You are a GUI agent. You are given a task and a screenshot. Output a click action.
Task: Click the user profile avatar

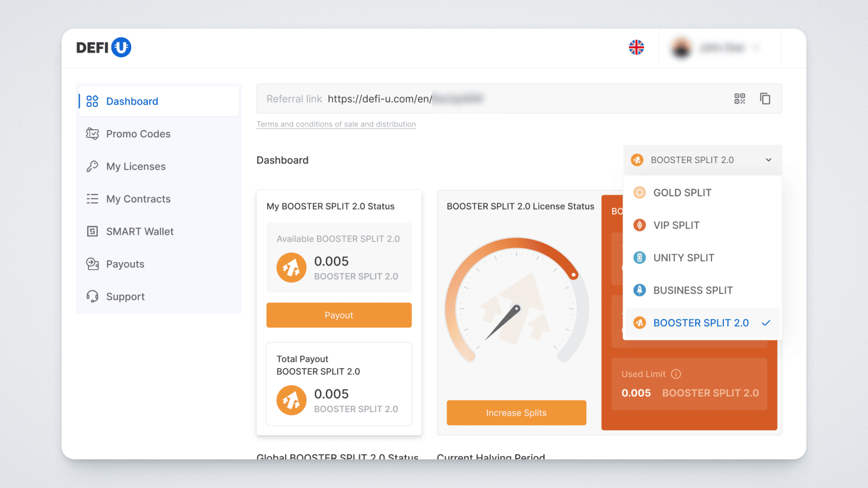coord(681,48)
